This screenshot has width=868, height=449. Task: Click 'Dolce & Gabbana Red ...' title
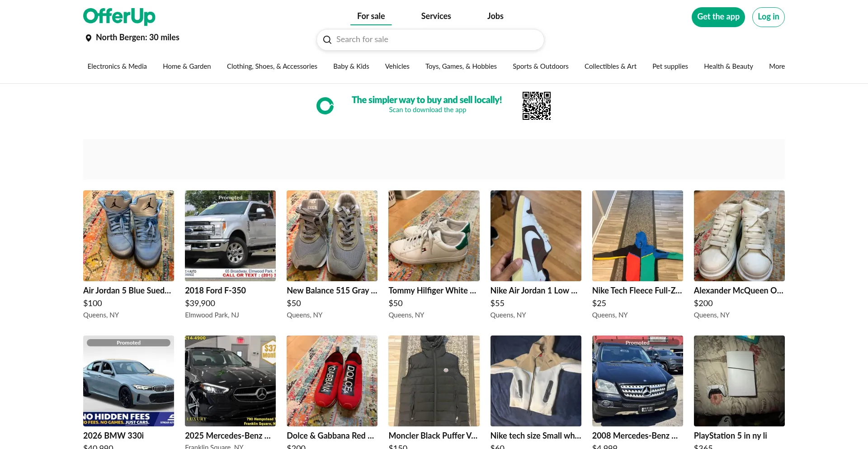[330, 436]
